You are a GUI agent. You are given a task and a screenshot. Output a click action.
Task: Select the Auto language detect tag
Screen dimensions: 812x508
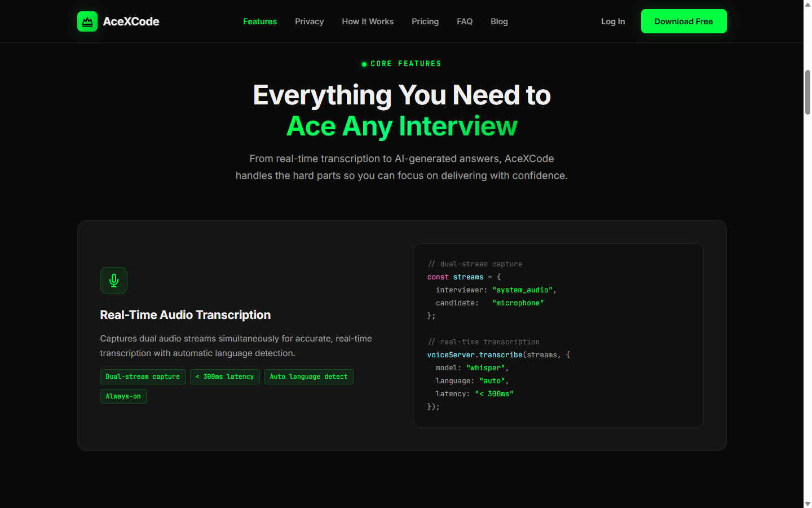pyautogui.click(x=309, y=376)
